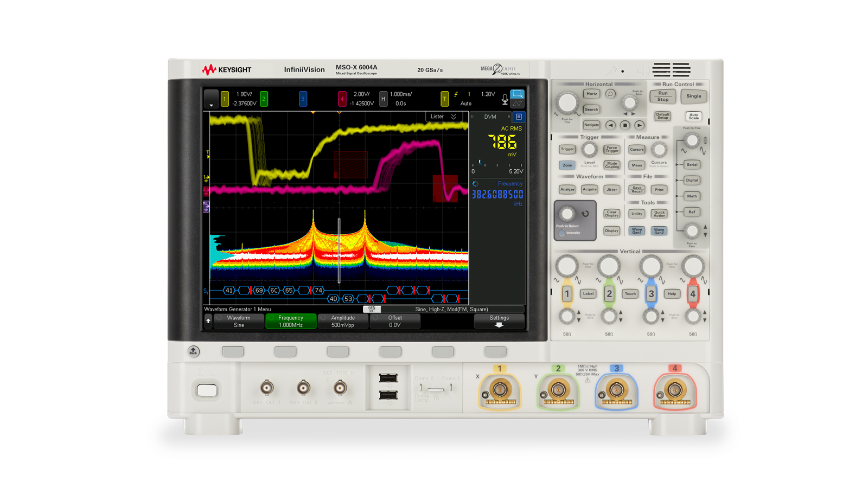Click the large Horizontal scale knob
The image size is (868, 488).
pos(567,102)
